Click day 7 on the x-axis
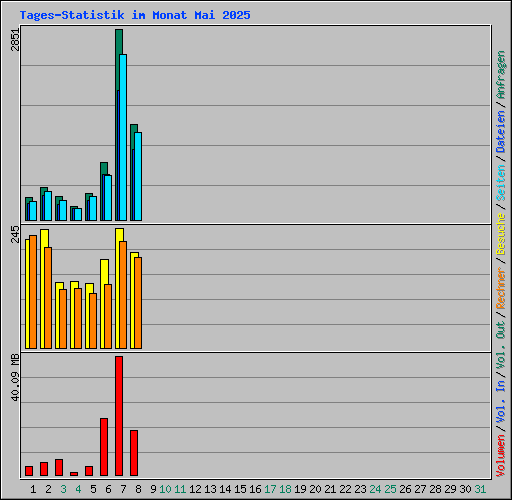The width and height of the screenshot is (512, 500). point(123,489)
